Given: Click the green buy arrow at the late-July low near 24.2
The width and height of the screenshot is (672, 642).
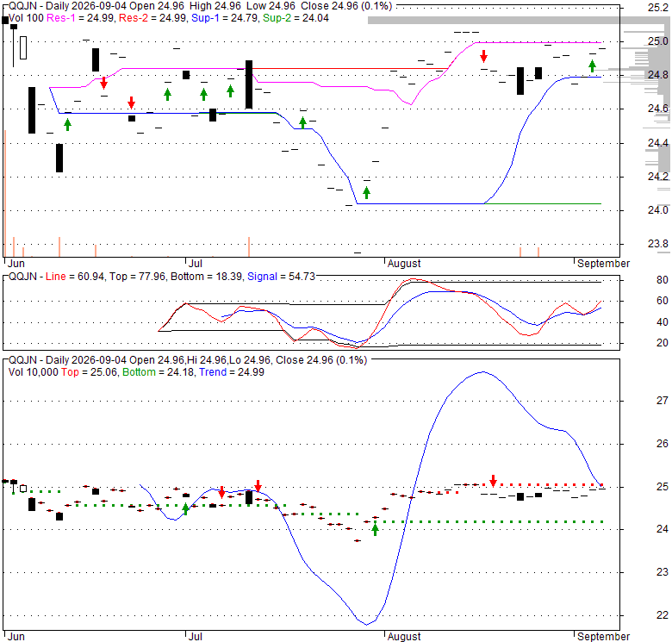Looking at the screenshot, I should click(366, 193).
